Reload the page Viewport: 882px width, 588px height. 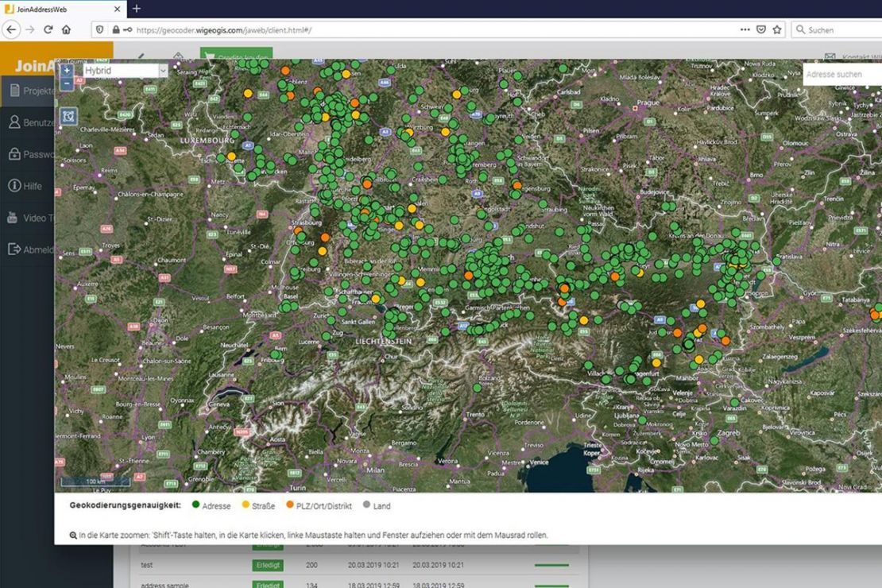(48, 30)
